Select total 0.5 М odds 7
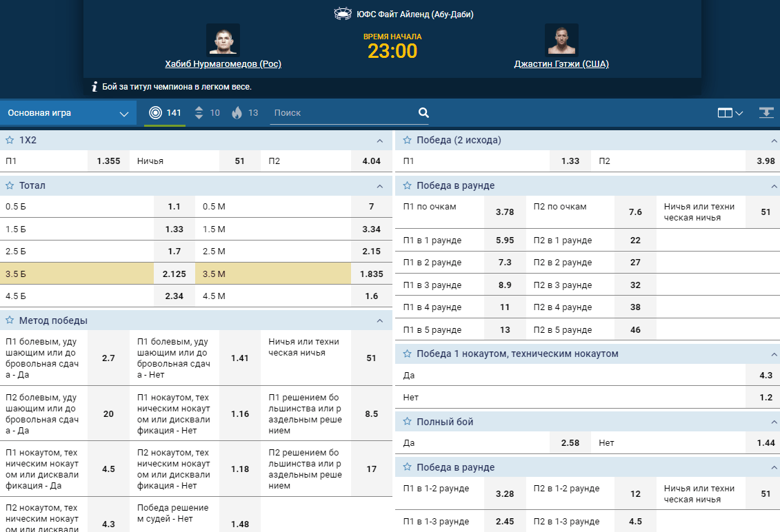 click(372, 206)
